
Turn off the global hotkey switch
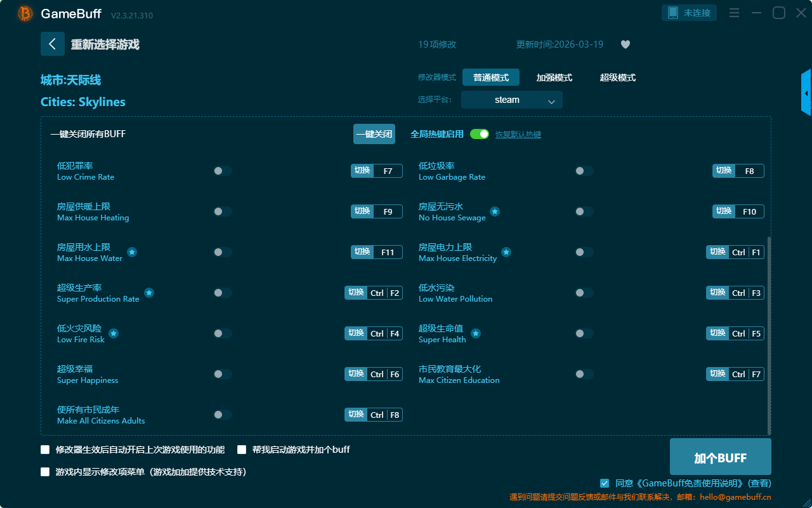coord(480,134)
